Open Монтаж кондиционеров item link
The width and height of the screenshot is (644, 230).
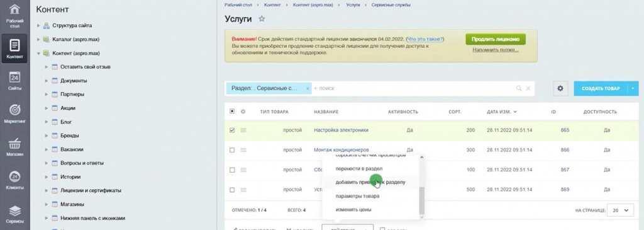[341, 150]
